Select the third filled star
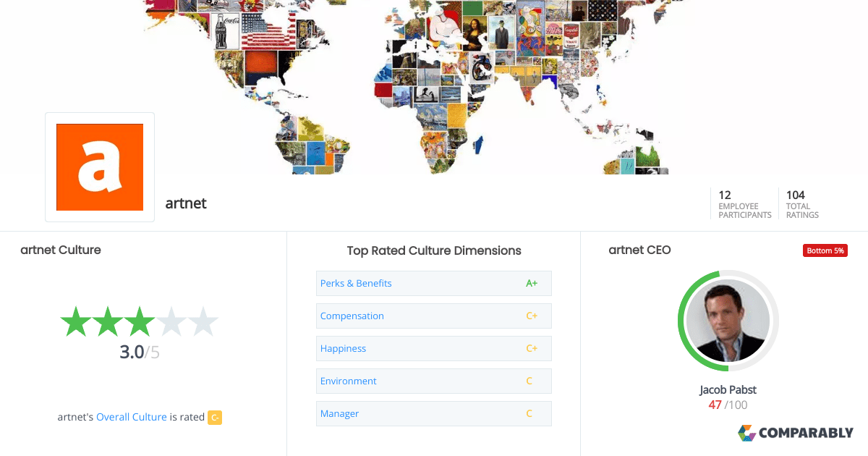Image resolution: width=868 pixels, height=456 pixels. (x=139, y=321)
